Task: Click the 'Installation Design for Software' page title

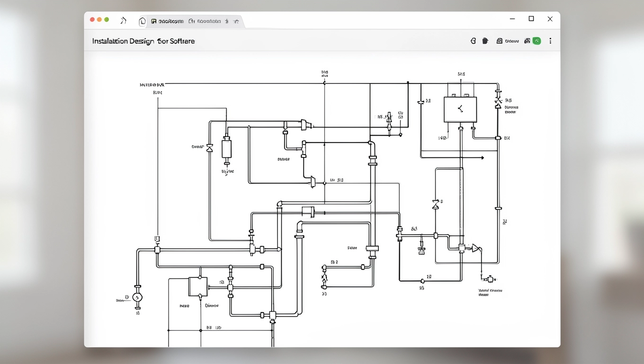Action: 143,41
